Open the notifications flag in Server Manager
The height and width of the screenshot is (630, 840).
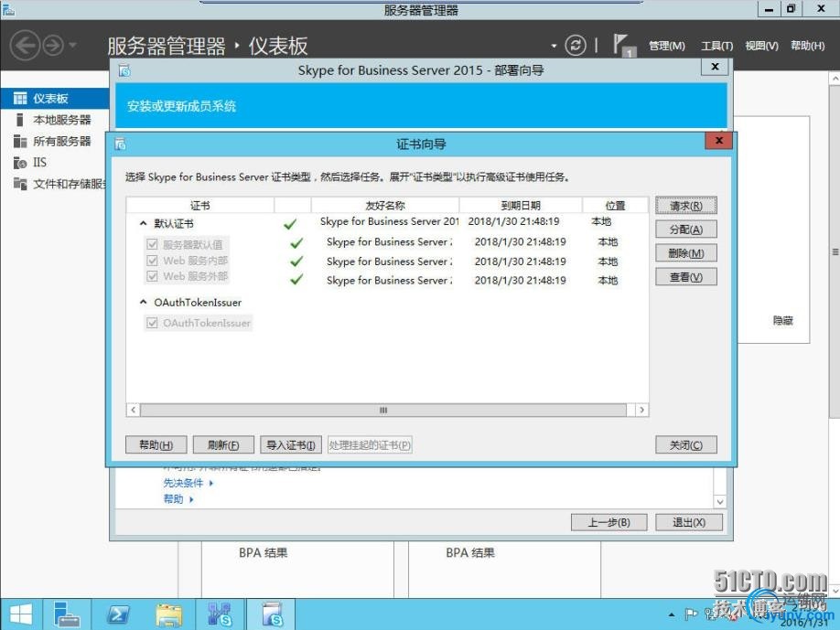coord(623,45)
